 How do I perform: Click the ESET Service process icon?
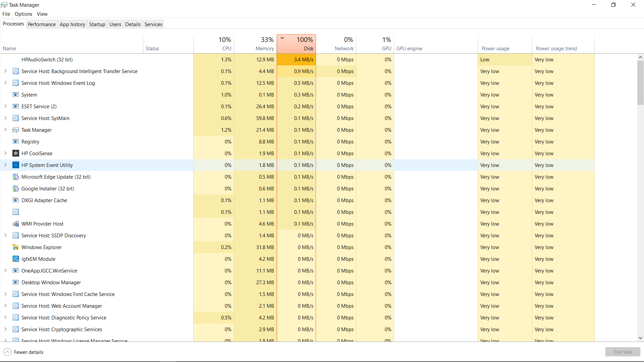(x=16, y=107)
